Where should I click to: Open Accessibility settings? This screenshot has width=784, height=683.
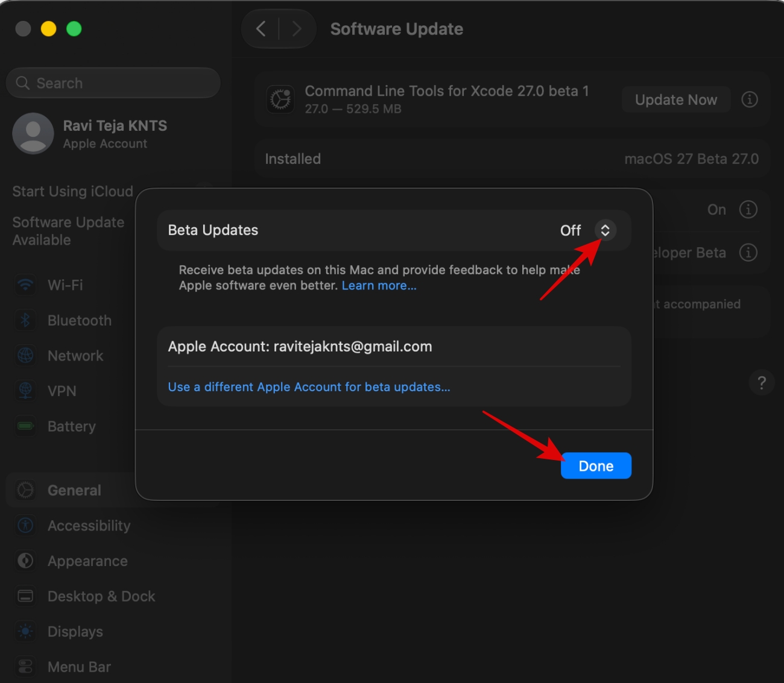point(89,526)
